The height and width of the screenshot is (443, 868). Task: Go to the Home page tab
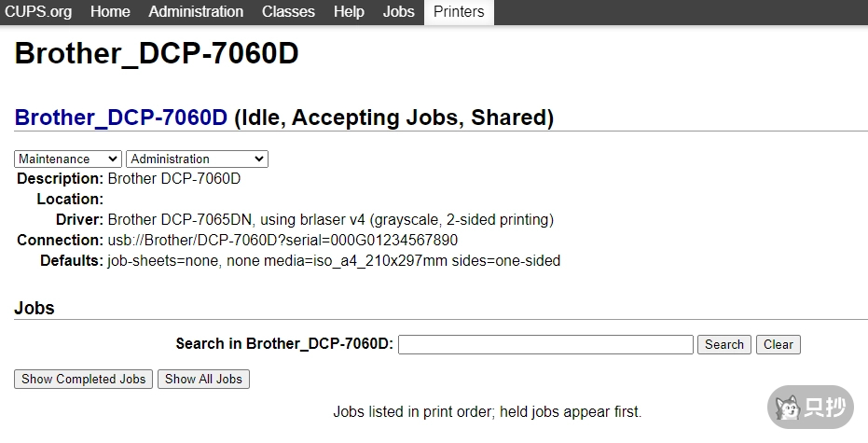click(x=110, y=12)
